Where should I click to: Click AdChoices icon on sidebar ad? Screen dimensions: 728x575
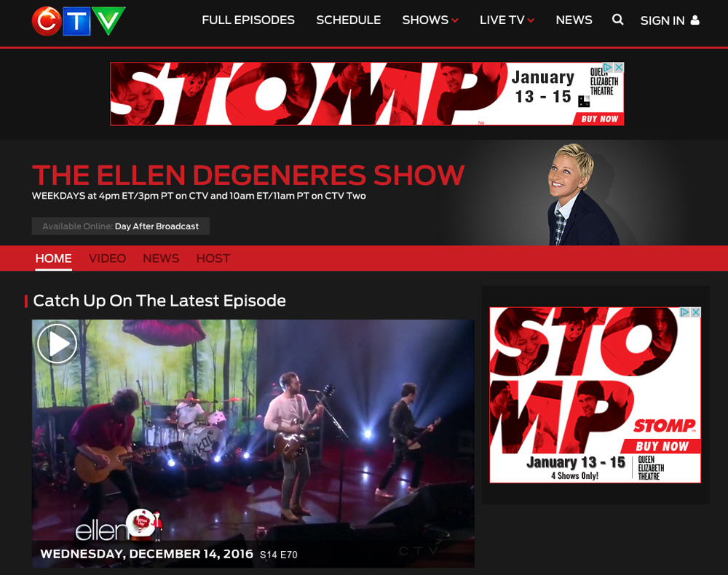click(x=685, y=312)
